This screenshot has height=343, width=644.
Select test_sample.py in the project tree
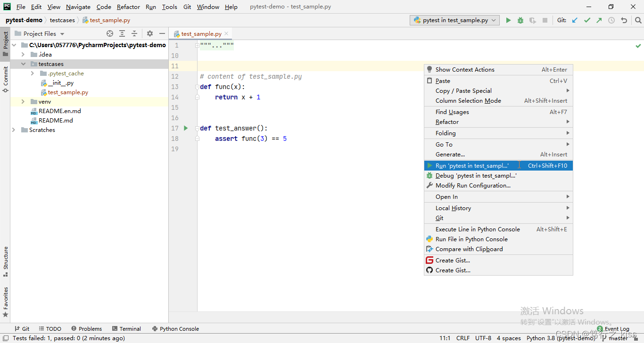pyautogui.click(x=68, y=92)
